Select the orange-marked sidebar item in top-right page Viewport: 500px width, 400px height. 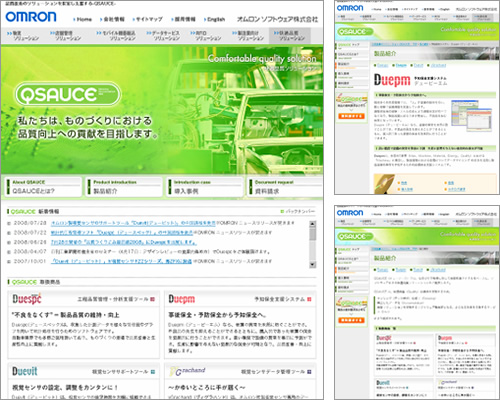tap(351, 65)
